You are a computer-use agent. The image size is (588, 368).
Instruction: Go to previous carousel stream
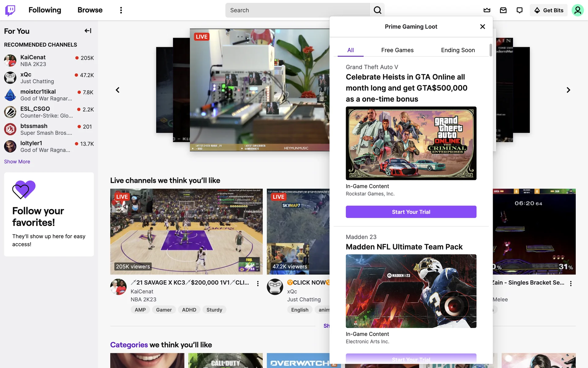click(118, 90)
